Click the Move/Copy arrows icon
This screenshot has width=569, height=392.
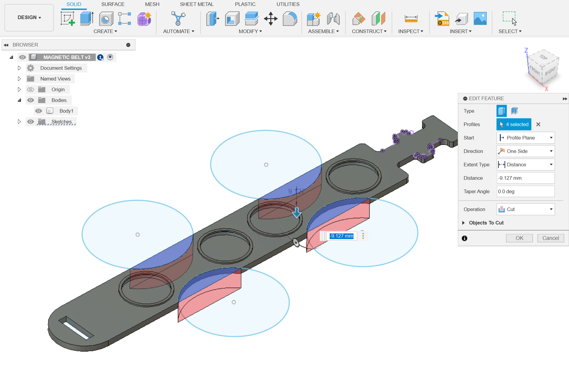(x=271, y=18)
